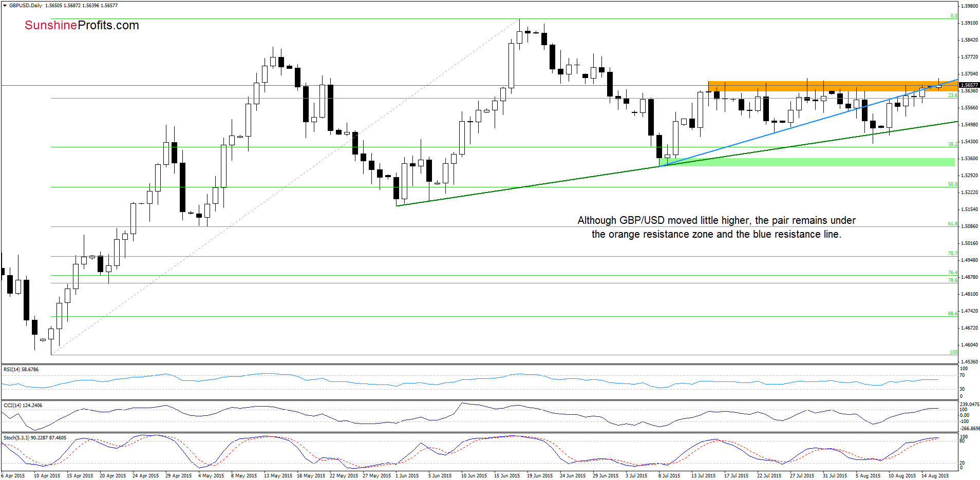Select the 88.6 Fibonacci level label
Viewport: 980px width, 480px height.
[952, 314]
